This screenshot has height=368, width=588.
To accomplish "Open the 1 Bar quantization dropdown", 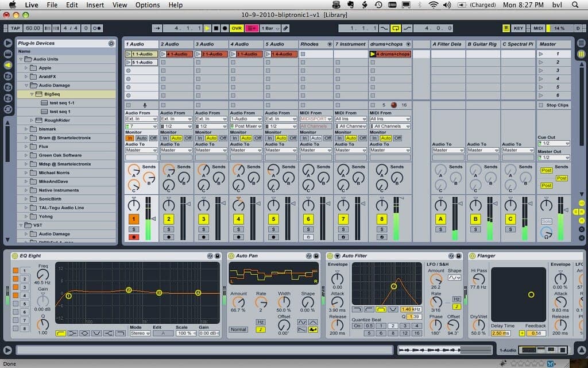I will click(x=270, y=28).
